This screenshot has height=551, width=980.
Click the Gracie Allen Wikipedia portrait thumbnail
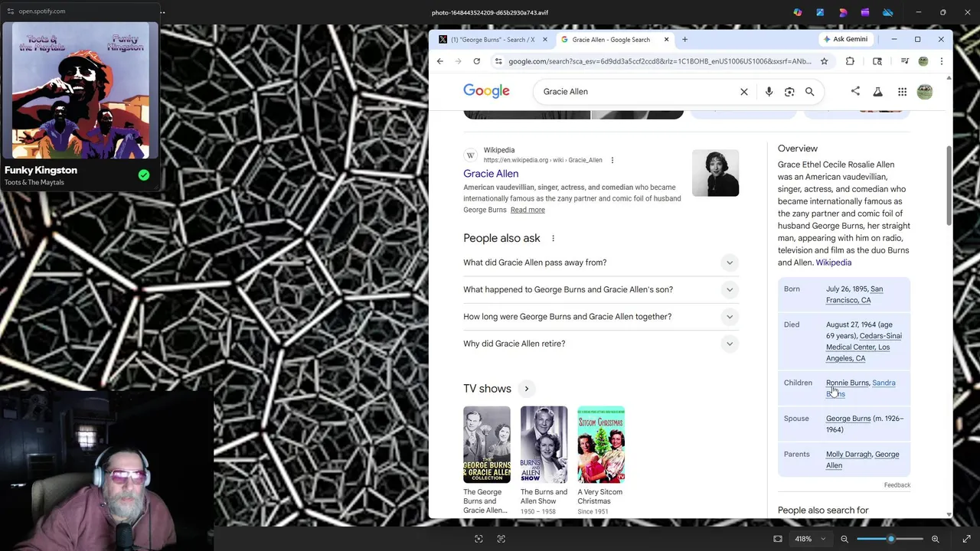tap(715, 173)
